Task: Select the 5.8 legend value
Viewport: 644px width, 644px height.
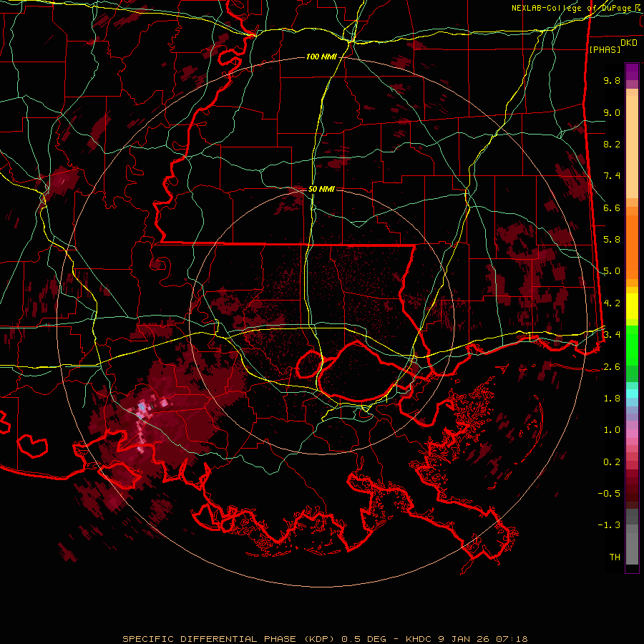Action: 612,239
